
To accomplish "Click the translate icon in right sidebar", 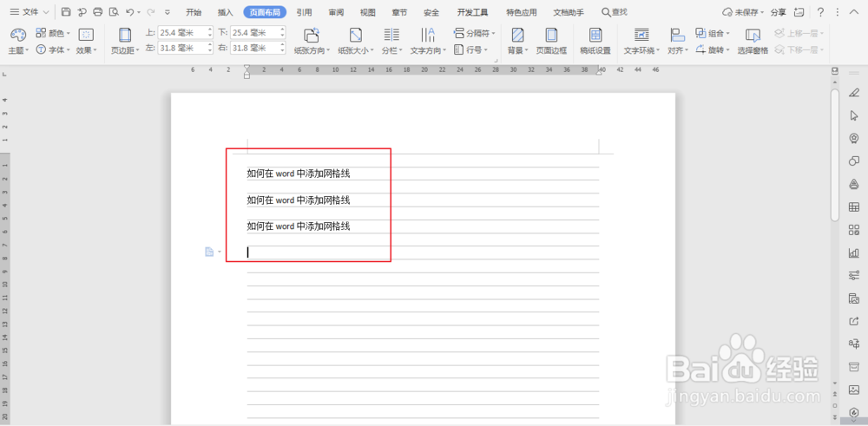I will point(853,344).
